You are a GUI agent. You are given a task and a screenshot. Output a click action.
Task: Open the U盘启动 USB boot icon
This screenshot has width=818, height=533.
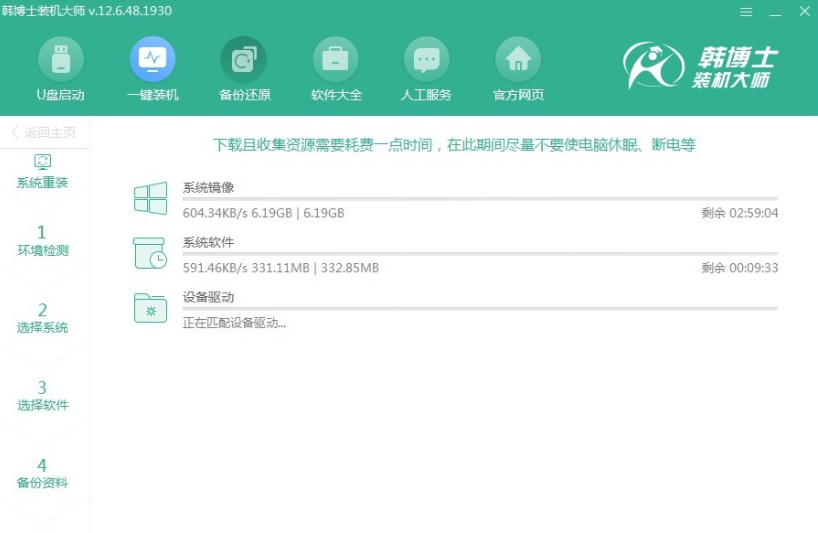tap(60, 60)
